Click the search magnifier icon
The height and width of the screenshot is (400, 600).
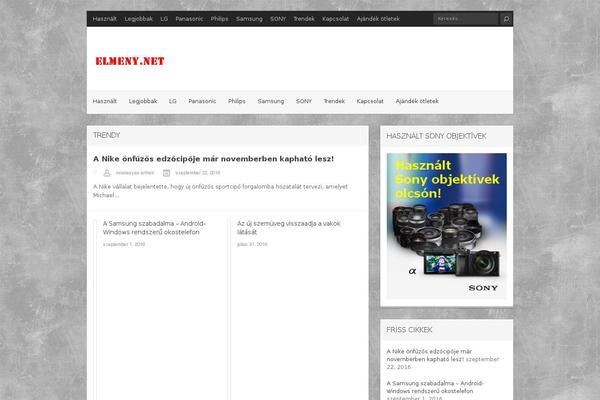pos(506,19)
